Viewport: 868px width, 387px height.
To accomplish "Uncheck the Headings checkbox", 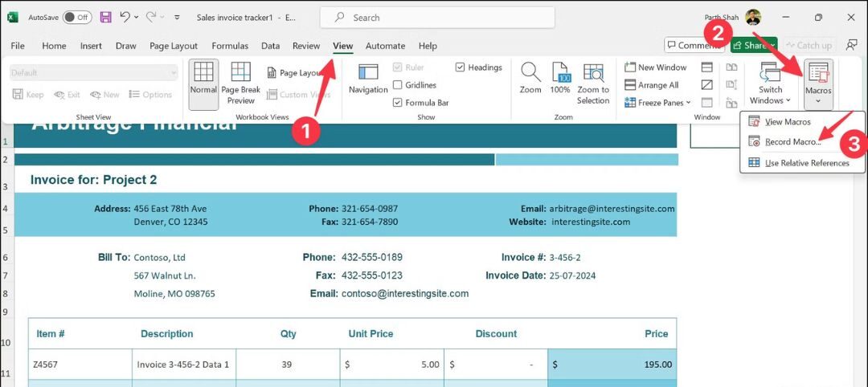I will coord(460,67).
